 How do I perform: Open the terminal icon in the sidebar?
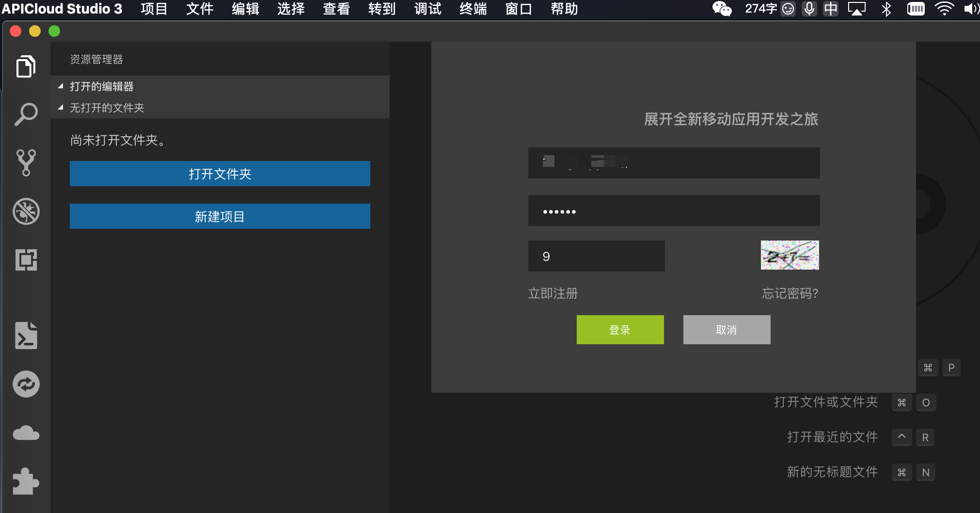point(26,335)
